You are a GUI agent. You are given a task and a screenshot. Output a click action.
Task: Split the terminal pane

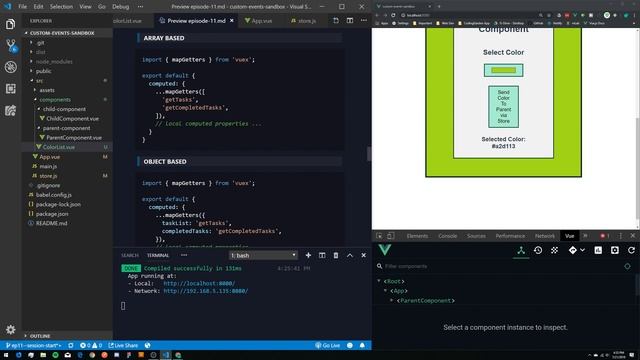tap(322, 255)
